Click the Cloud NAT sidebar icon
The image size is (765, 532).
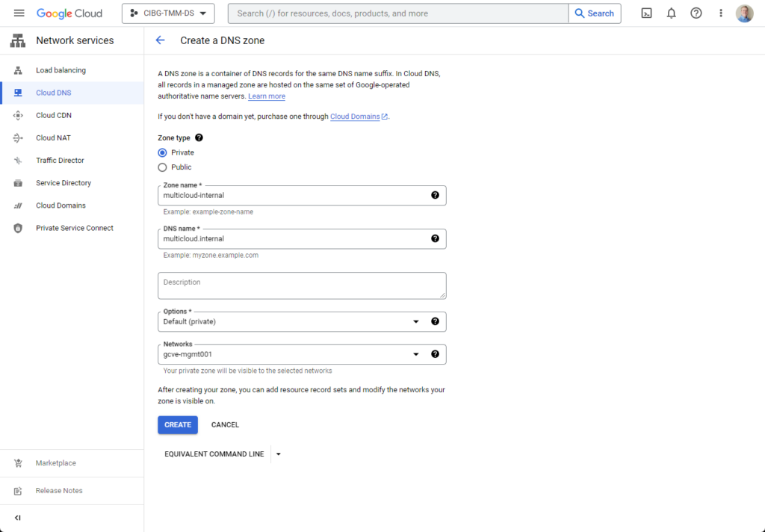click(x=18, y=138)
